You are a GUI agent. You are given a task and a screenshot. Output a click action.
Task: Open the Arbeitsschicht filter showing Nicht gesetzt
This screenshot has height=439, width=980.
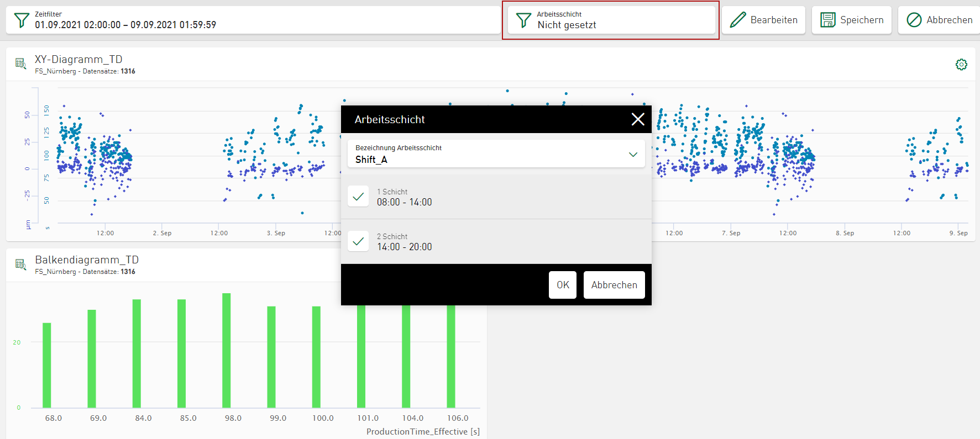611,20
